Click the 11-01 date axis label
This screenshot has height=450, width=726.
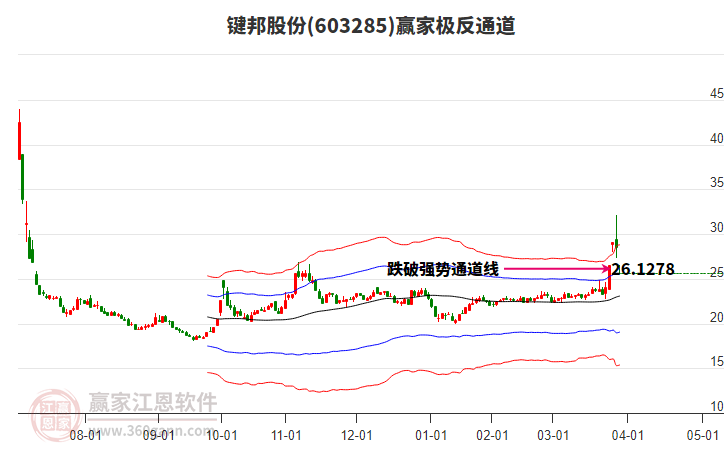pyautogui.click(x=286, y=435)
